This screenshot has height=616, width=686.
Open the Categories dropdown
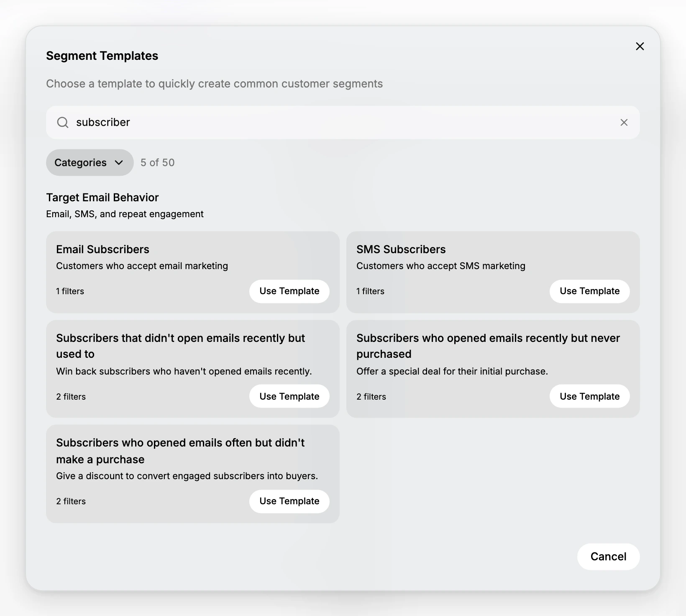point(90,162)
